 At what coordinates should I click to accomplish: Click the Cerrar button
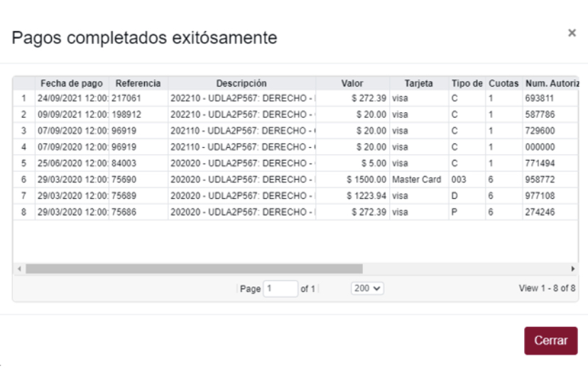[x=550, y=340]
